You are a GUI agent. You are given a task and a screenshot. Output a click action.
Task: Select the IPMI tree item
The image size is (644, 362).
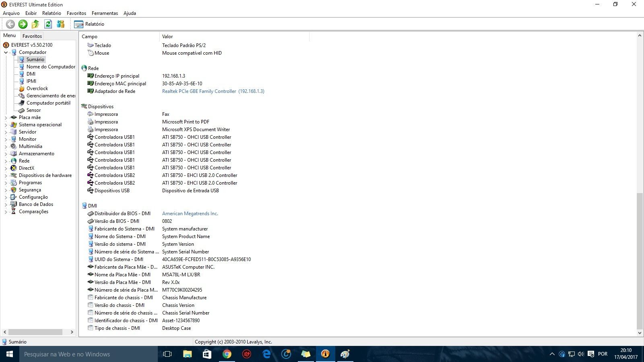click(31, 81)
